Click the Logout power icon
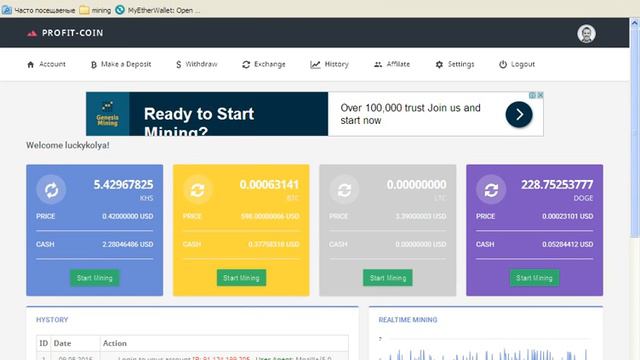This screenshot has width=640, height=360. click(503, 64)
